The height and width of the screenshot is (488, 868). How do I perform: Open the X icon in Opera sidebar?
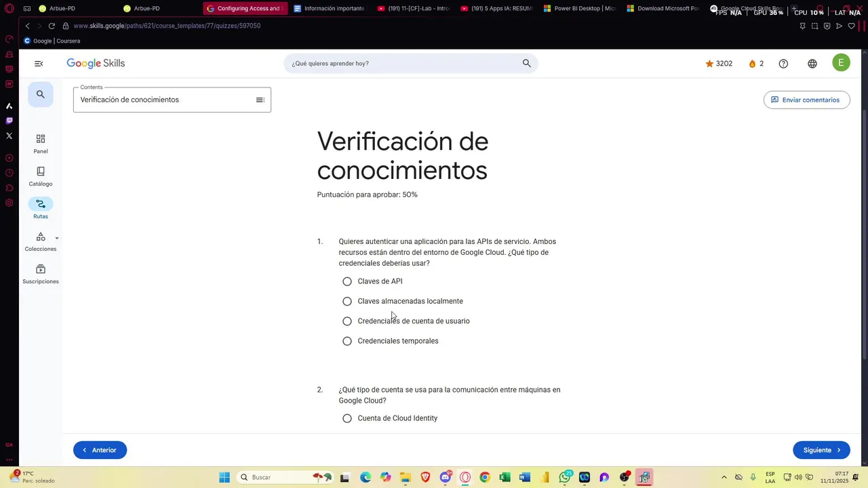[x=9, y=136]
